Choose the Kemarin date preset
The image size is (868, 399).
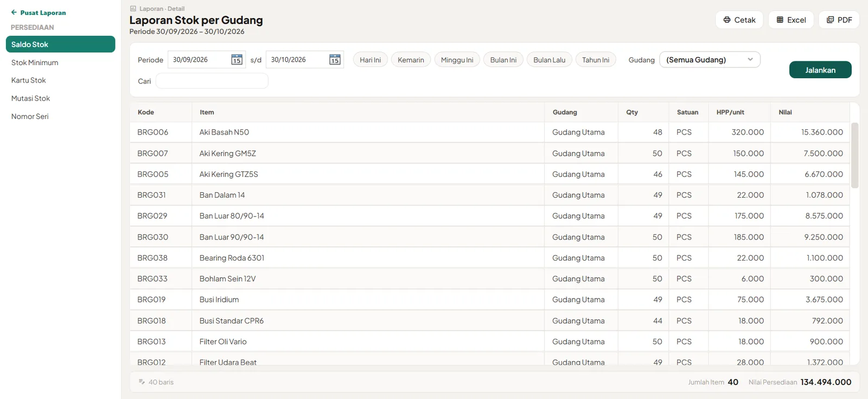click(411, 60)
